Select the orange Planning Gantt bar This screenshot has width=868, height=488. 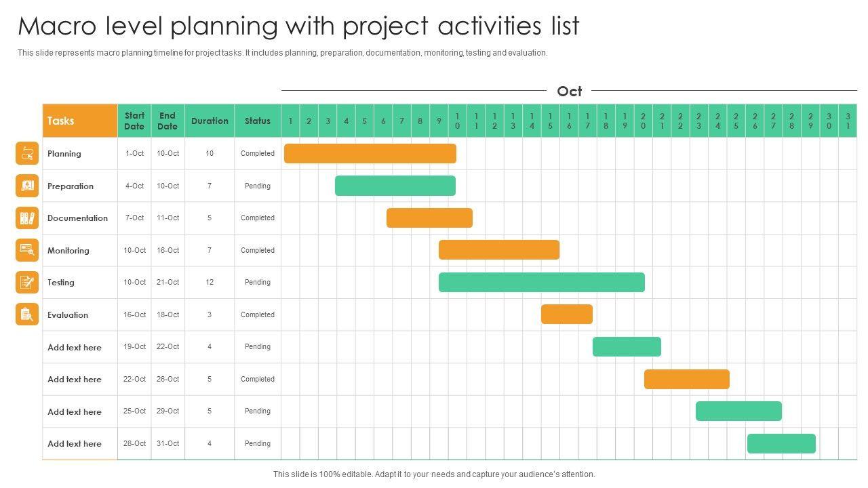coord(370,154)
